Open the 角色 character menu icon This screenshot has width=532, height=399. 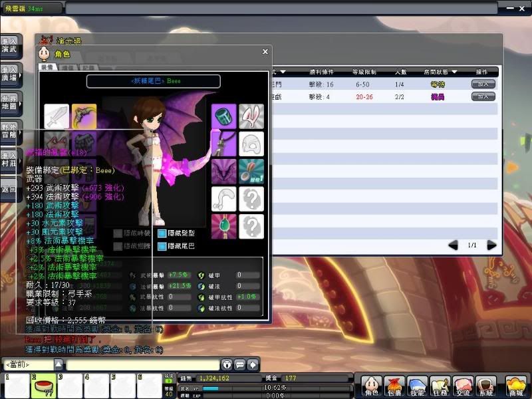point(371,385)
